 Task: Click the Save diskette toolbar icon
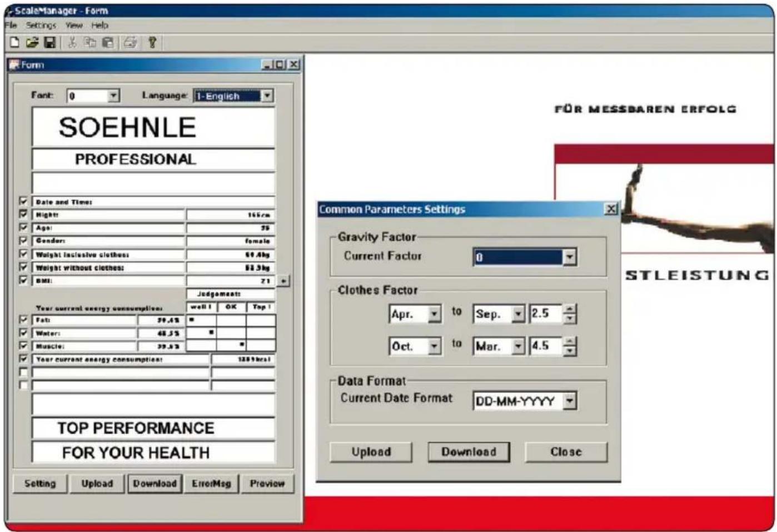pos(50,42)
